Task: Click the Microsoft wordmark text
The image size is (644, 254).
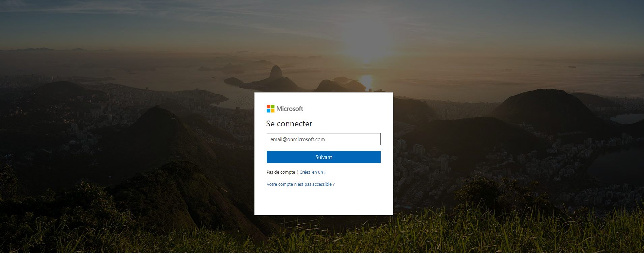Action: pyautogui.click(x=290, y=108)
